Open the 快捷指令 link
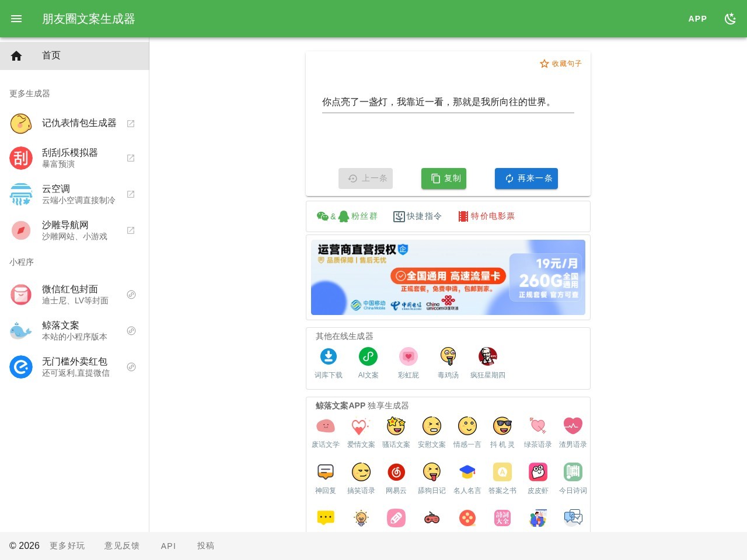The image size is (747, 560). [417, 216]
